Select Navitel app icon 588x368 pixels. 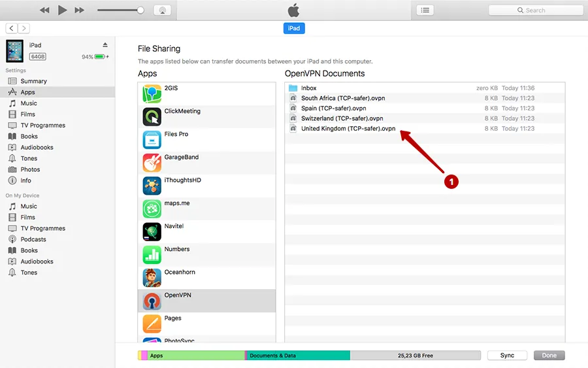pos(152,232)
